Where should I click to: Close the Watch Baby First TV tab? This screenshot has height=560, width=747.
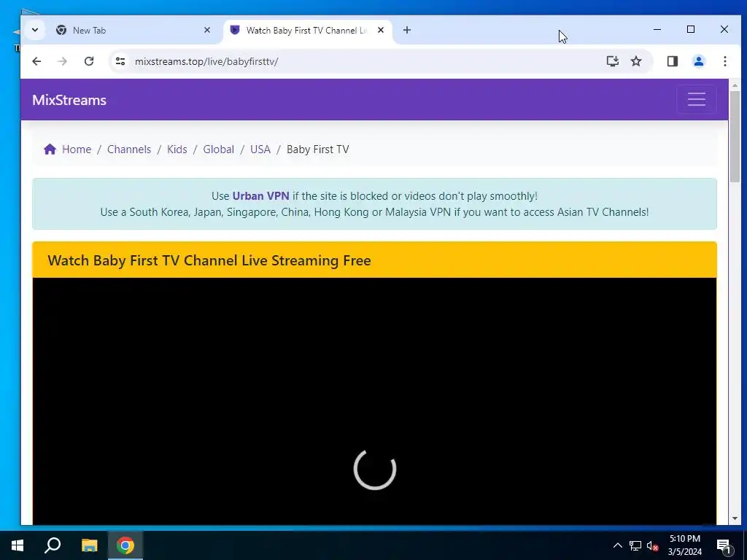(x=381, y=30)
